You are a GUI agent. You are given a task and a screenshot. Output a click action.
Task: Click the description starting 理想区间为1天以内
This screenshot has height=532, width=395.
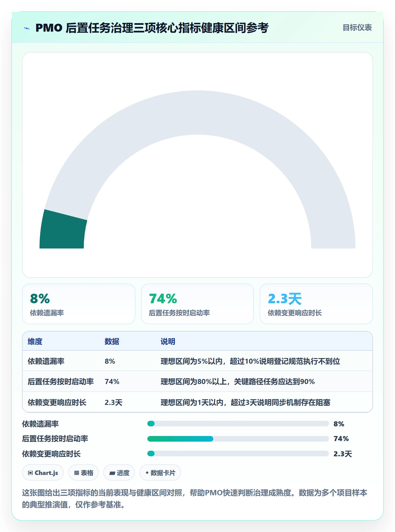(245, 402)
